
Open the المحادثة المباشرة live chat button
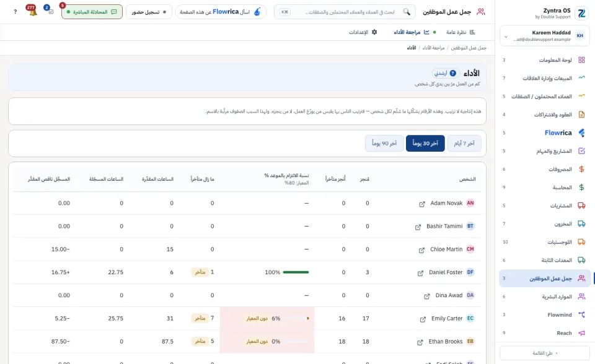pyautogui.click(x=92, y=12)
